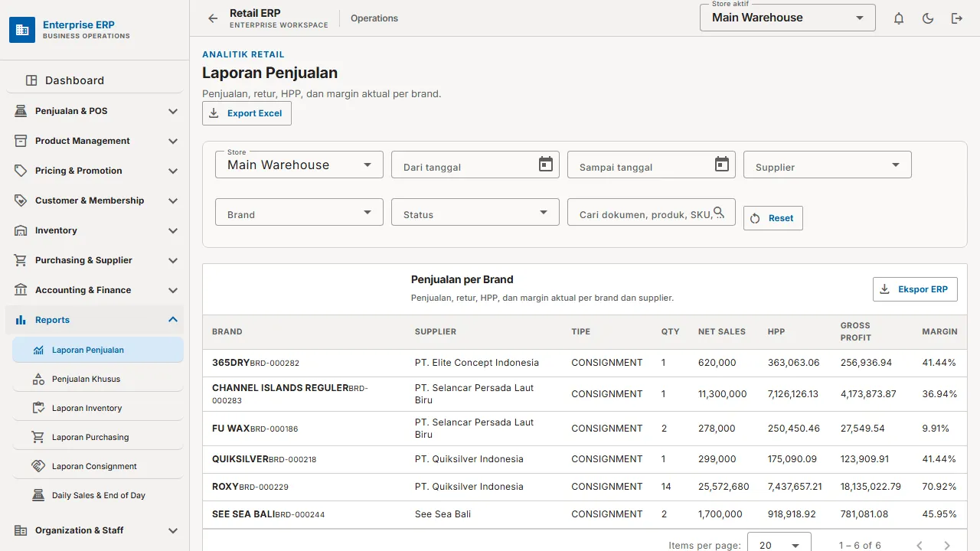Click the Export Excel button

(x=247, y=113)
